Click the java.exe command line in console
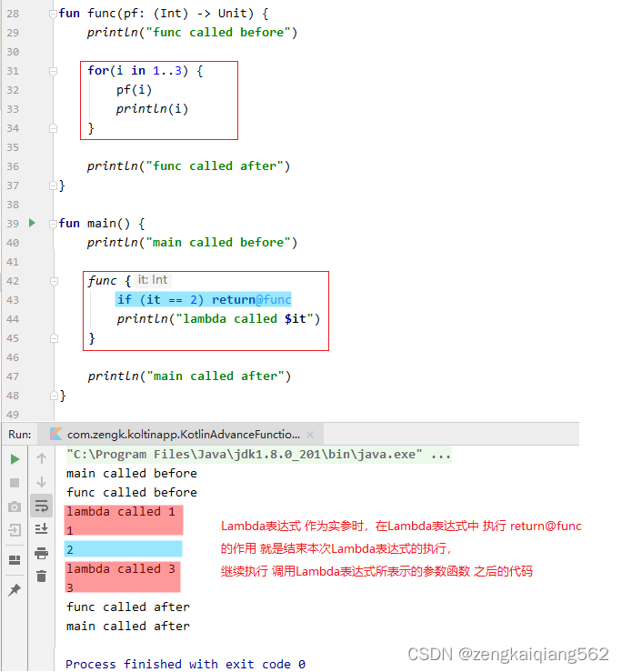622x672 pixels. [258, 455]
